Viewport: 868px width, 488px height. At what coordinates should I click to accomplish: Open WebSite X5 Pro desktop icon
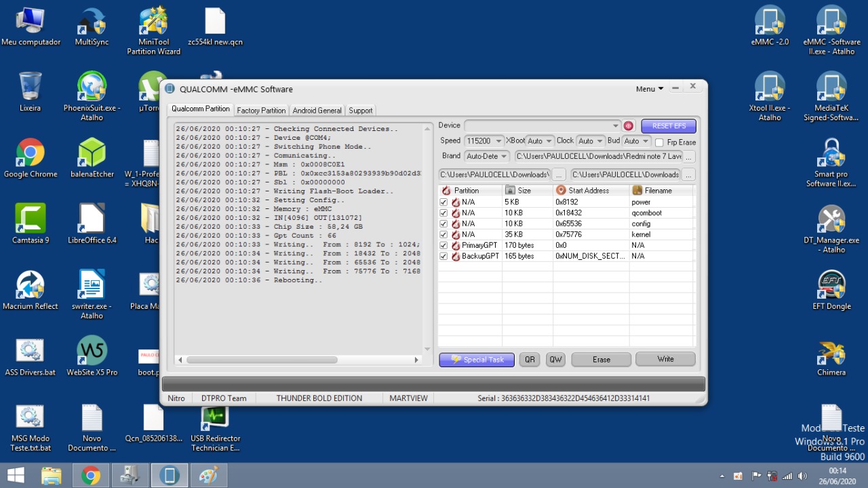click(92, 356)
